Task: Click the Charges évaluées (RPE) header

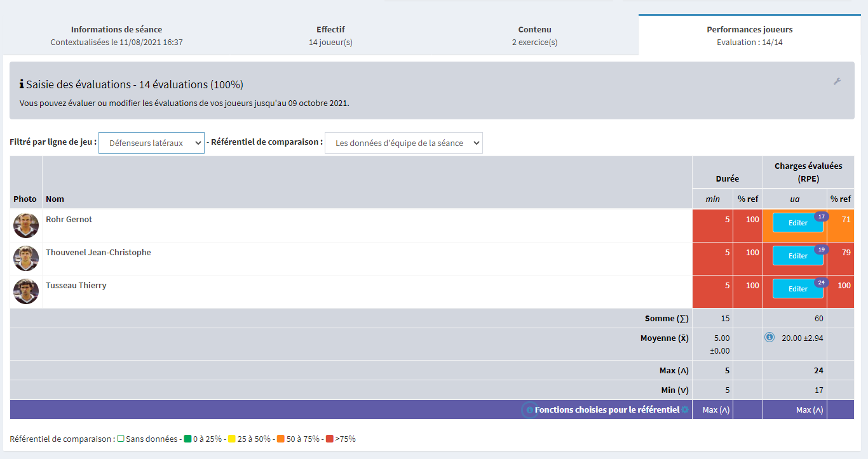Action: pyautogui.click(x=808, y=172)
